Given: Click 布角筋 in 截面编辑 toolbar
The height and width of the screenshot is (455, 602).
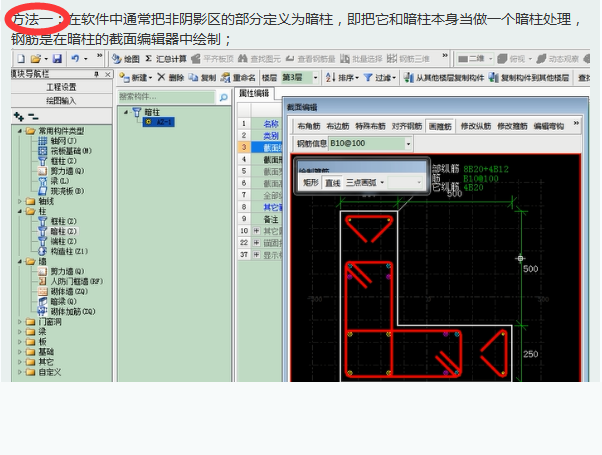Looking at the screenshot, I should pos(309,126).
